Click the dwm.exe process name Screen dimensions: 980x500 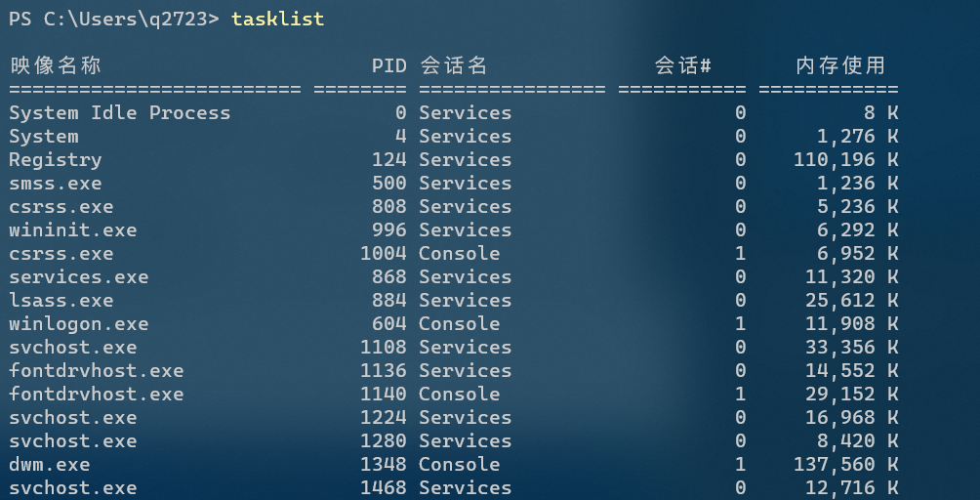[x=50, y=465]
